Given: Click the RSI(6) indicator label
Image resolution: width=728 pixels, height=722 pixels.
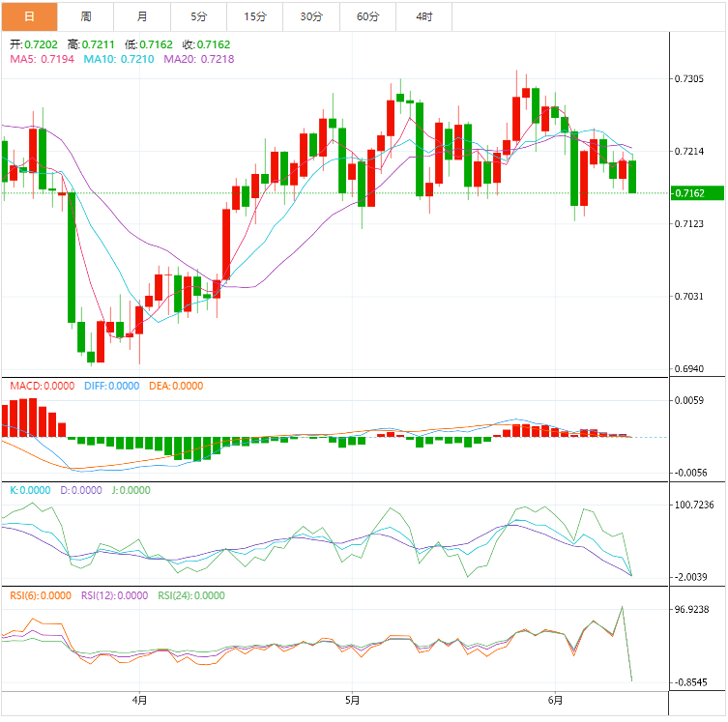Looking at the screenshot, I should pyautogui.click(x=40, y=595).
